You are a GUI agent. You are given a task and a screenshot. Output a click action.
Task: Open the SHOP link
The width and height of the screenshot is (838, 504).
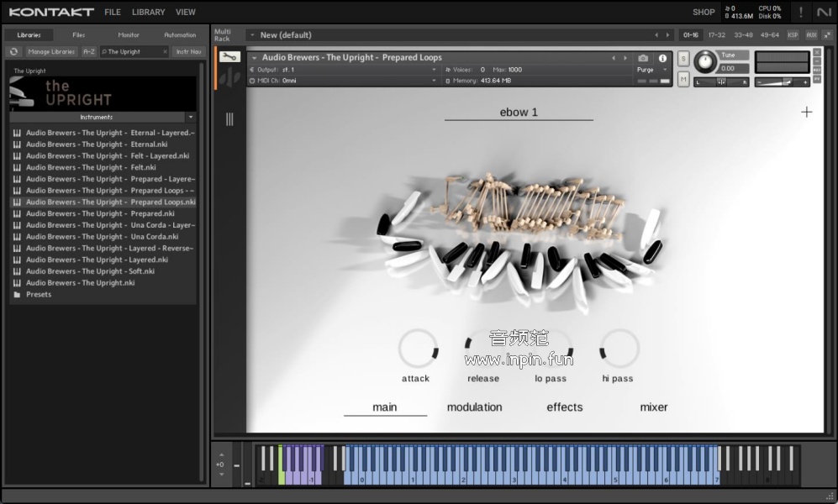(x=704, y=13)
